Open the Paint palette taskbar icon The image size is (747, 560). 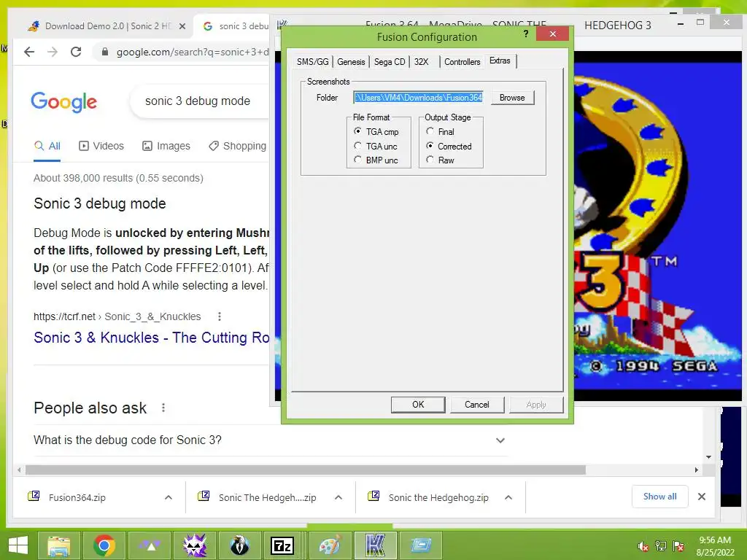tap(330, 545)
